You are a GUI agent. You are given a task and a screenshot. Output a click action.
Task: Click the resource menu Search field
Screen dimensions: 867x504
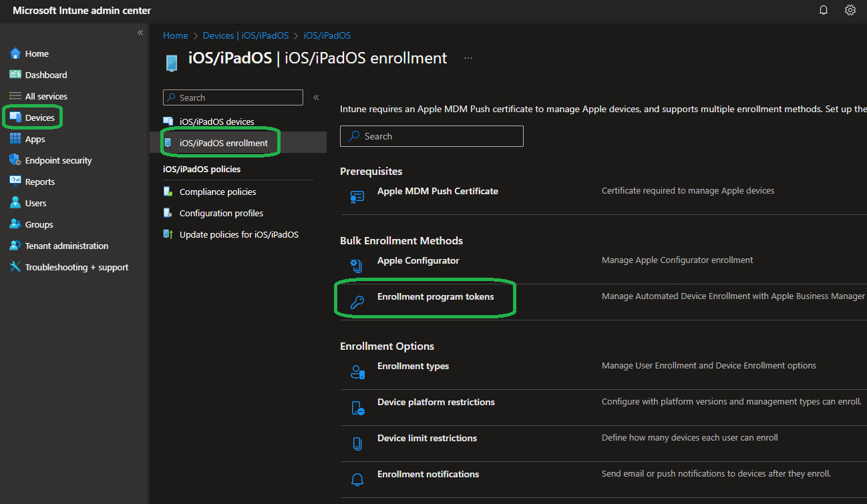point(233,97)
